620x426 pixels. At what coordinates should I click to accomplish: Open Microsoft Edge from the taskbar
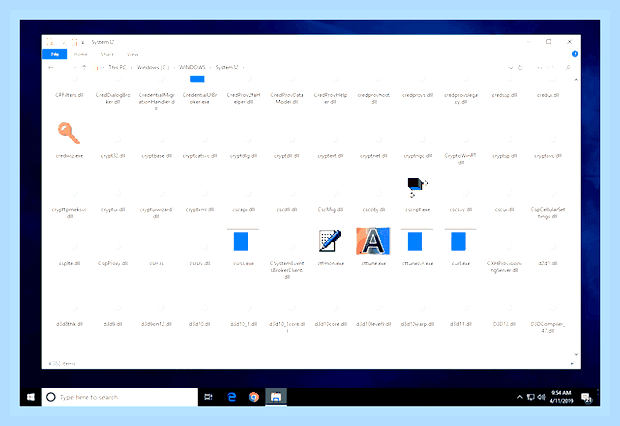coord(232,397)
